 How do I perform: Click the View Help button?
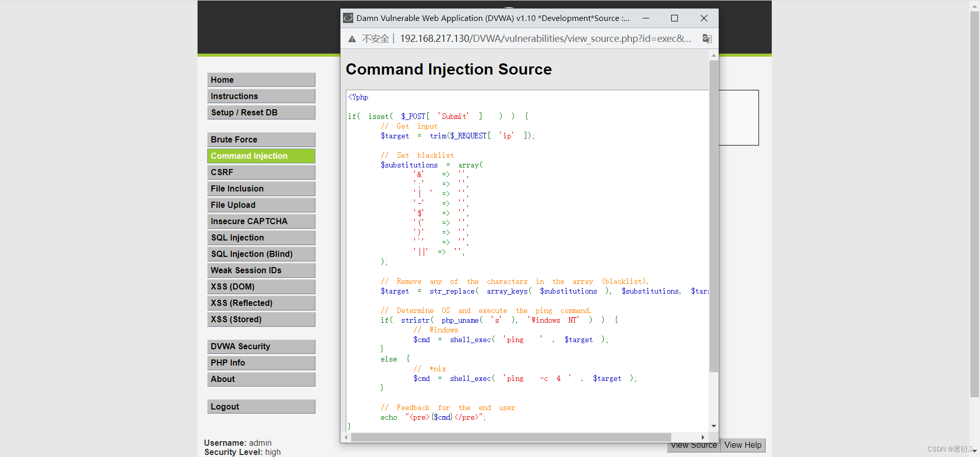pos(743,445)
